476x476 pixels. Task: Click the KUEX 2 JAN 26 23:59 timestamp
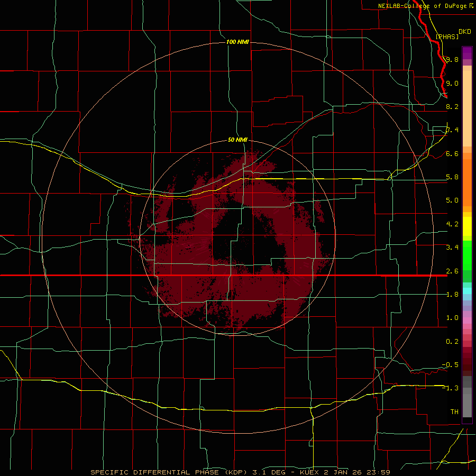click(x=345, y=472)
